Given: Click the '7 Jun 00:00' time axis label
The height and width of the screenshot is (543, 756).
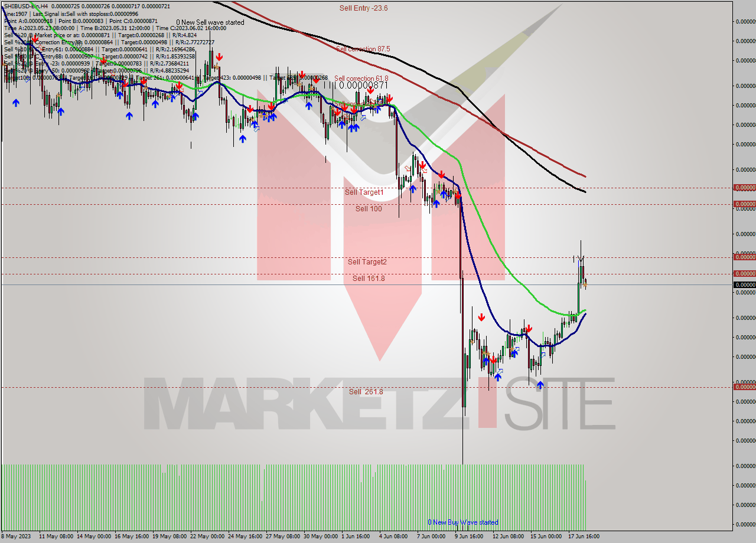Looking at the screenshot, I should point(431,537).
